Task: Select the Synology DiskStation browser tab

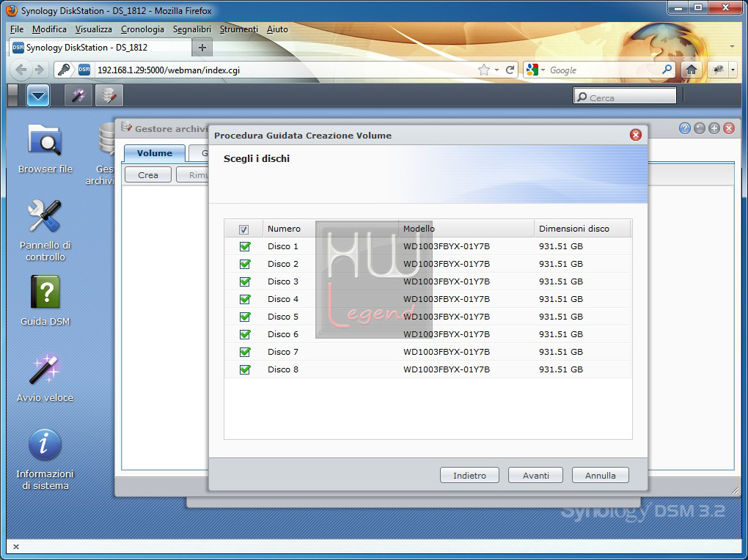Action: 100,47
